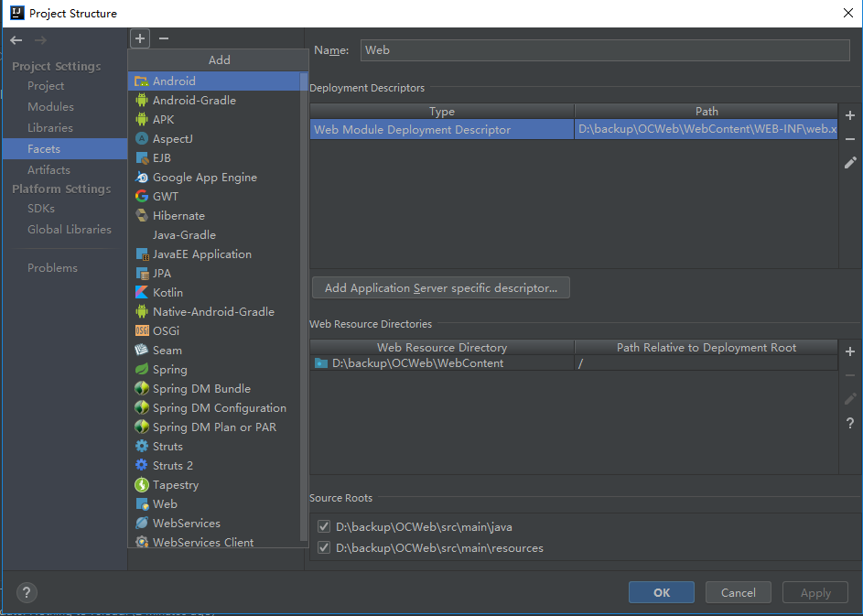Click the help question mark beside Web Resource Directories
This screenshot has height=616, width=863.
(x=850, y=423)
